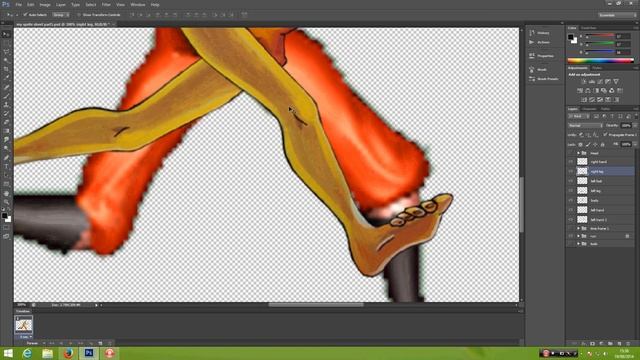Select the Eyedropper tool
The image size is (640, 360).
coord(6,78)
